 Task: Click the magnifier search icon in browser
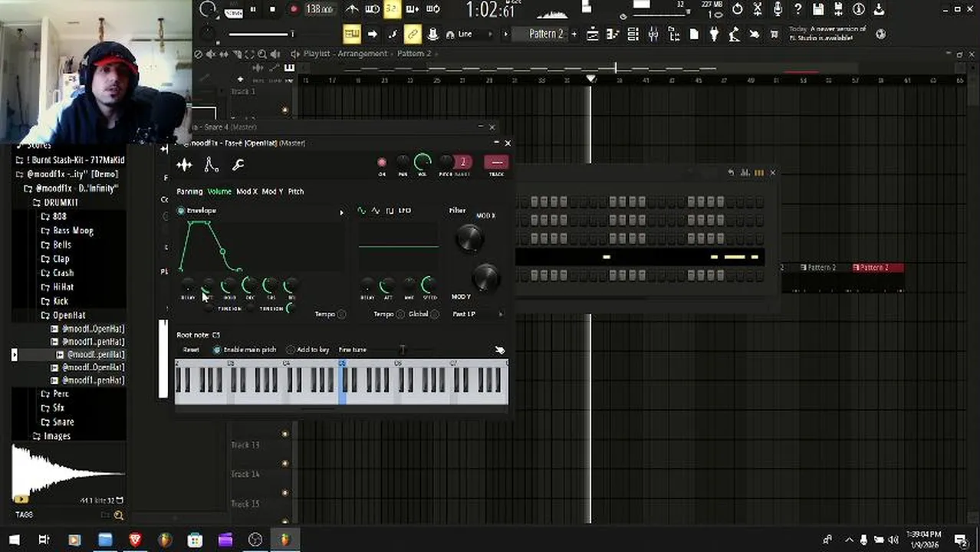pyautogui.click(x=119, y=515)
